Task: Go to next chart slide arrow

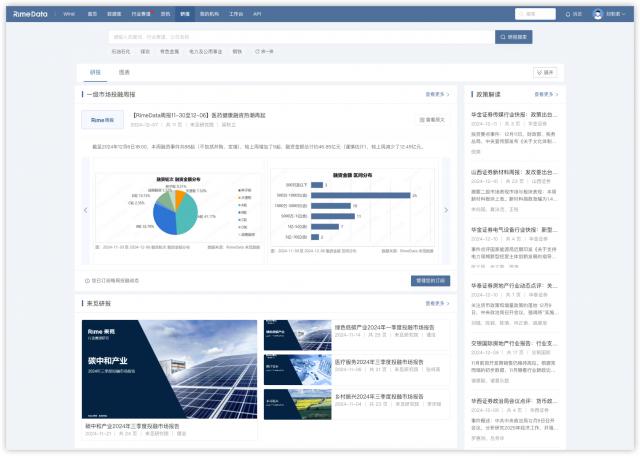Action: tap(446, 210)
